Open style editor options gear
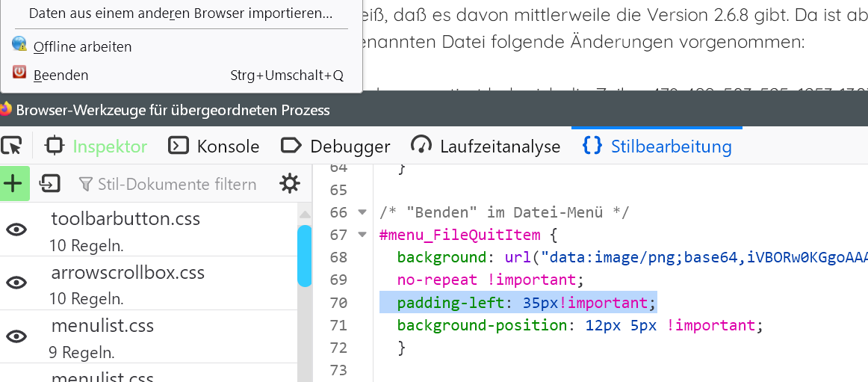This screenshot has height=382, width=868. point(289,183)
